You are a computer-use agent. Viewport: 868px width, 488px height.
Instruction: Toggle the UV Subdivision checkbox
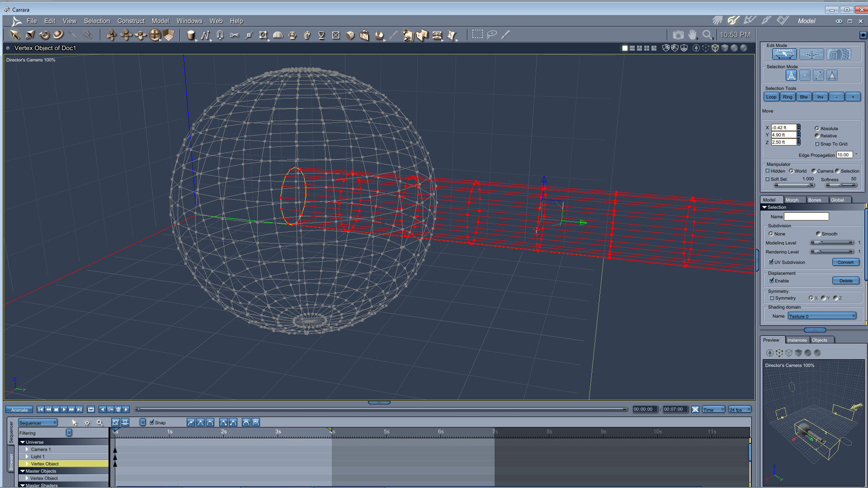click(771, 262)
